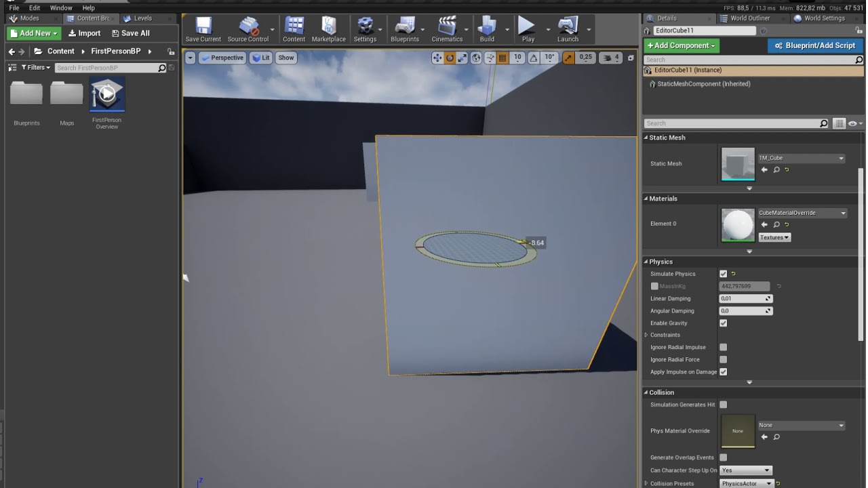Screen dimensions: 868x488
Task: Toggle Apply Impulse on Damage checkbox
Action: tap(723, 372)
